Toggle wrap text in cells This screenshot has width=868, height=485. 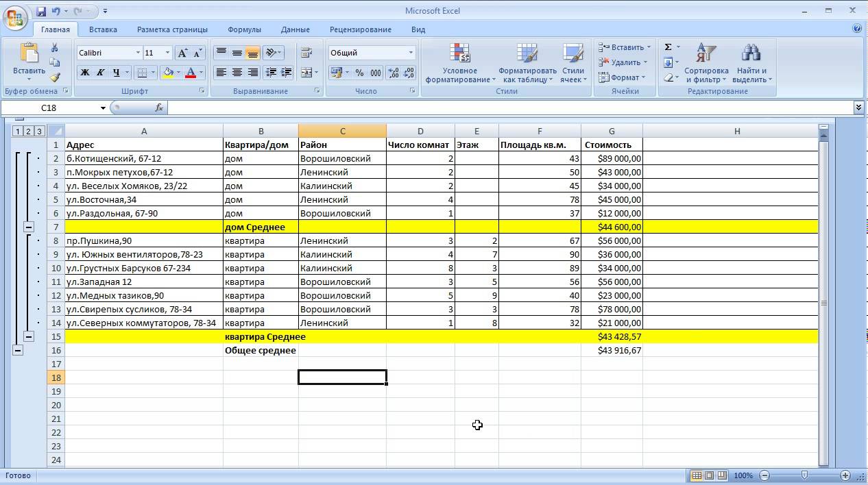click(x=306, y=53)
